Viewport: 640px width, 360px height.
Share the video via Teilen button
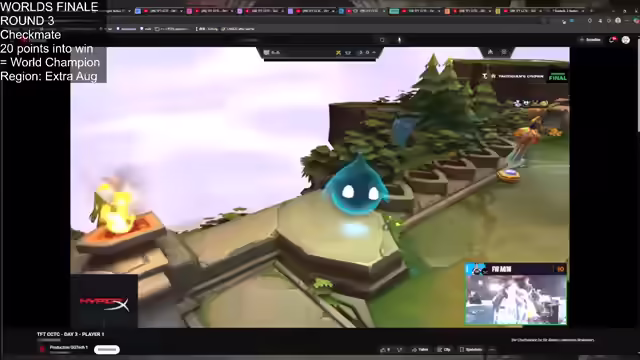(420, 350)
